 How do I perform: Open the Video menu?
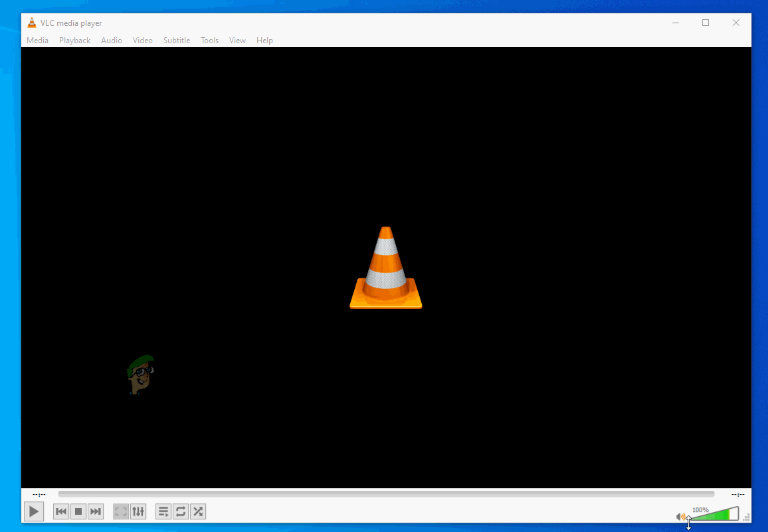tap(143, 40)
